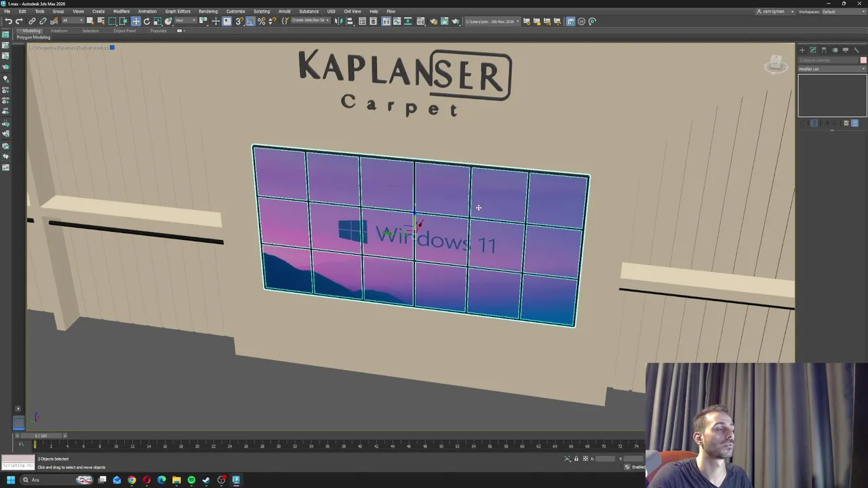Image resolution: width=868 pixels, height=488 pixels.
Task: Click the Mirror tool icon
Action: pos(337,21)
